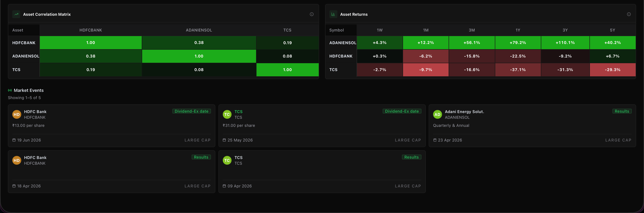Click Results tag on Adani Energy Solut. card
The height and width of the screenshot is (213, 644).
pos(622,111)
